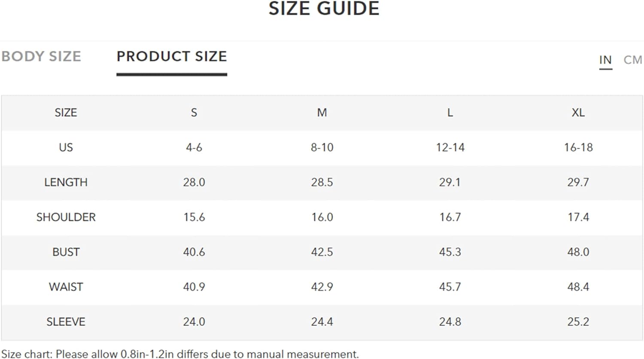The height and width of the screenshot is (359, 644).
Task: Click the S size column header
Action: (194, 113)
